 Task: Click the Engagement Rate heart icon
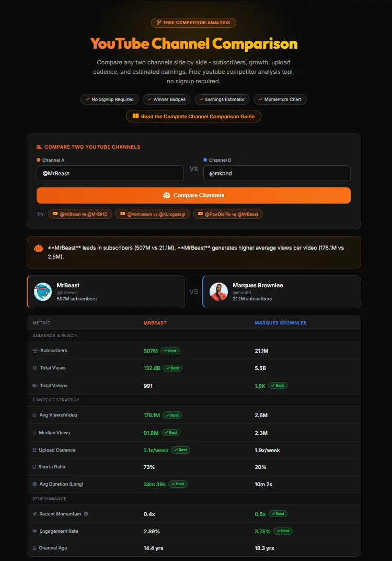click(x=34, y=531)
